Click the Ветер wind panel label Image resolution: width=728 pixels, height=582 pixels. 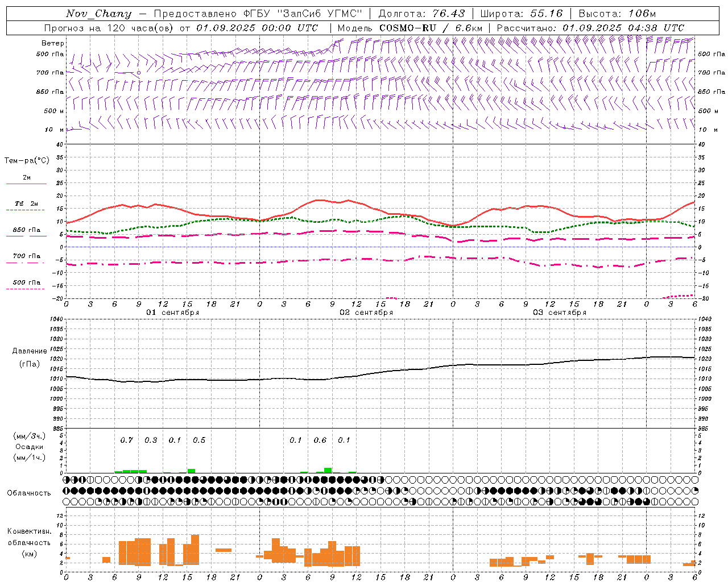click(52, 43)
